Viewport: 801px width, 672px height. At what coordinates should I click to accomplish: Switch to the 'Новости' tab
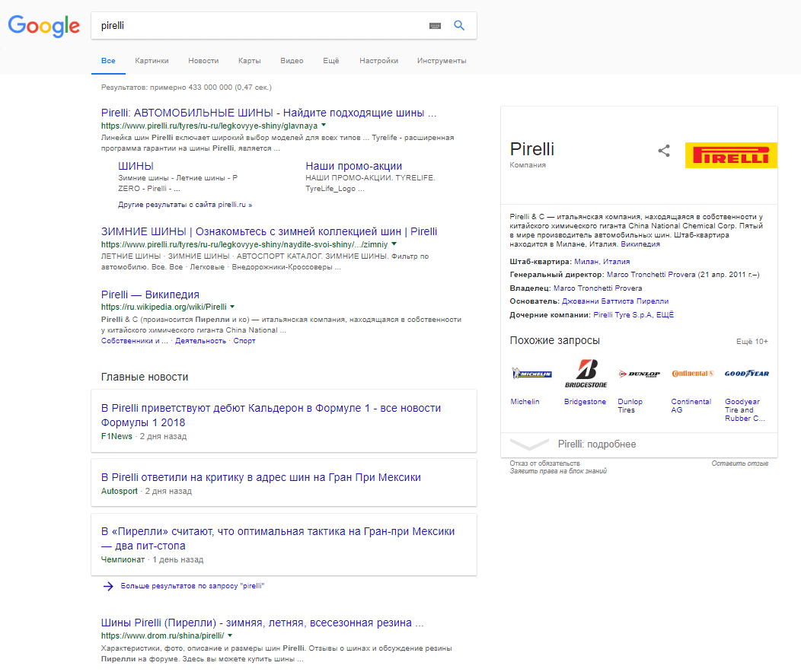203,61
